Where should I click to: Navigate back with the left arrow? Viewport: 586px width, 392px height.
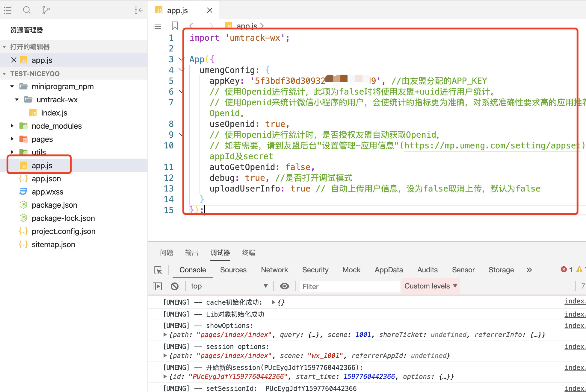(193, 26)
